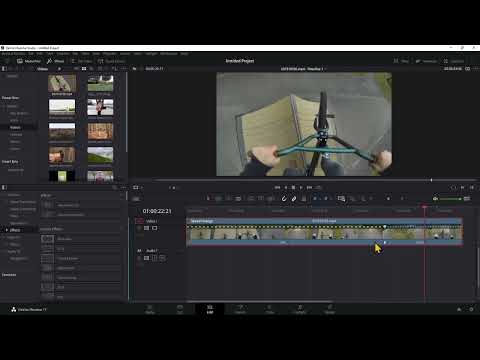Open the Mixer panel button
The image size is (480, 360).
pyautogui.click(x=401, y=61)
